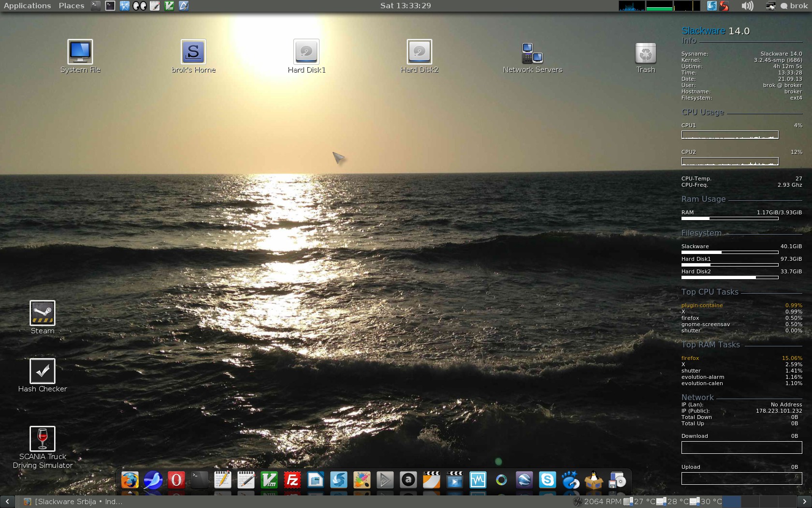
Task: Open Google Earth from the dock
Action: click(x=524, y=480)
